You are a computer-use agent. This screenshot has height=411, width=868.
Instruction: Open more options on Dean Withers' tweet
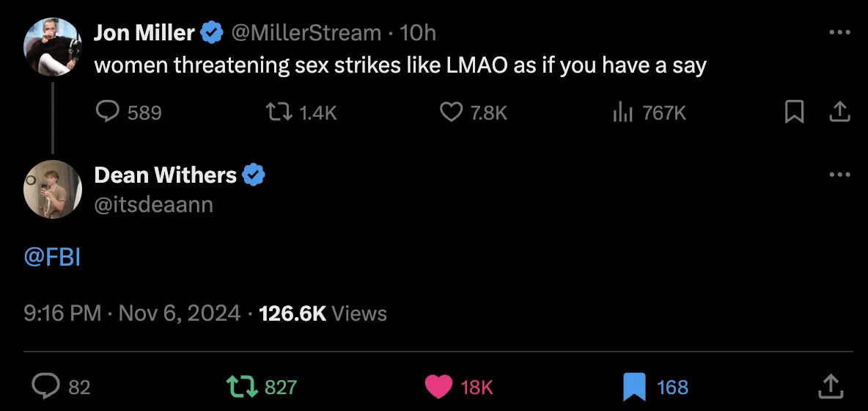(839, 175)
